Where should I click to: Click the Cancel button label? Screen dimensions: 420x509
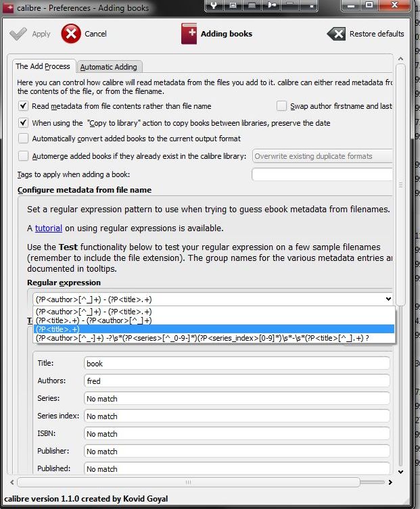point(95,34)
